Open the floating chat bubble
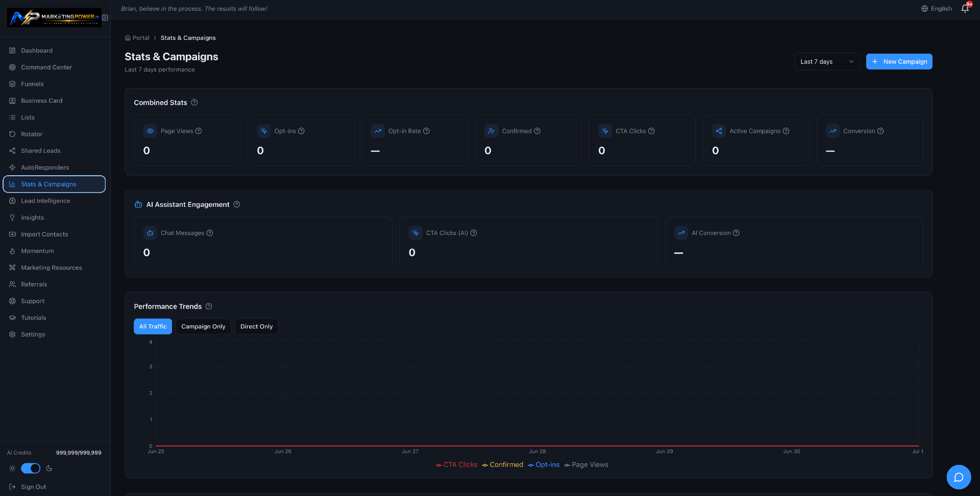Image resolution: width=980 pixels, height=496 pixels. click(x=959, y=477)
